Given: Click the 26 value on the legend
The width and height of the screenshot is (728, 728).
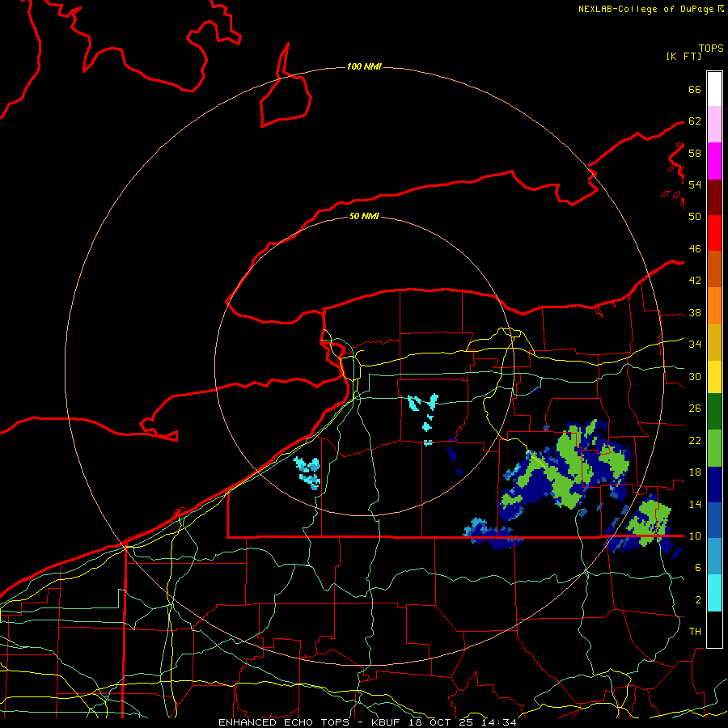Looking at the screenshot, I should tap(695, 408).
